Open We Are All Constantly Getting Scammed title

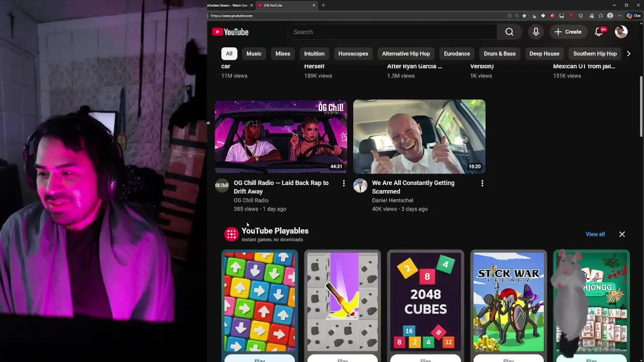[x=413, y=187]
